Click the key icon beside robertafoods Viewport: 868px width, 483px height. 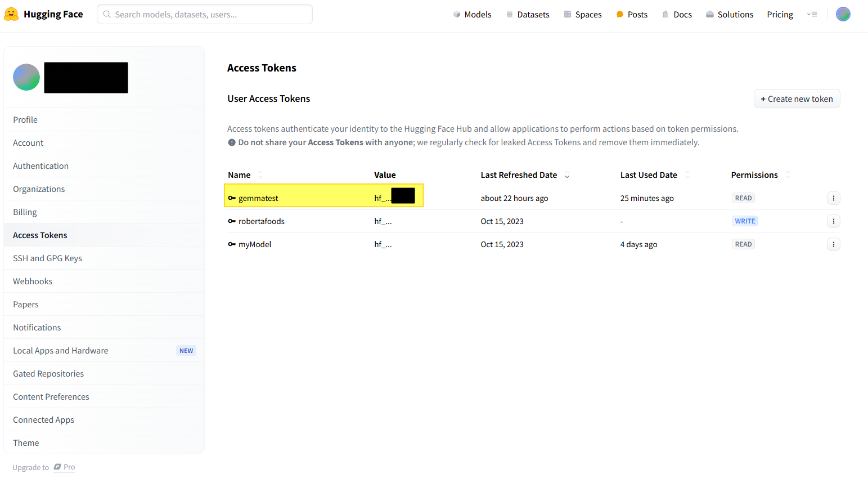(x=232, y=221)
